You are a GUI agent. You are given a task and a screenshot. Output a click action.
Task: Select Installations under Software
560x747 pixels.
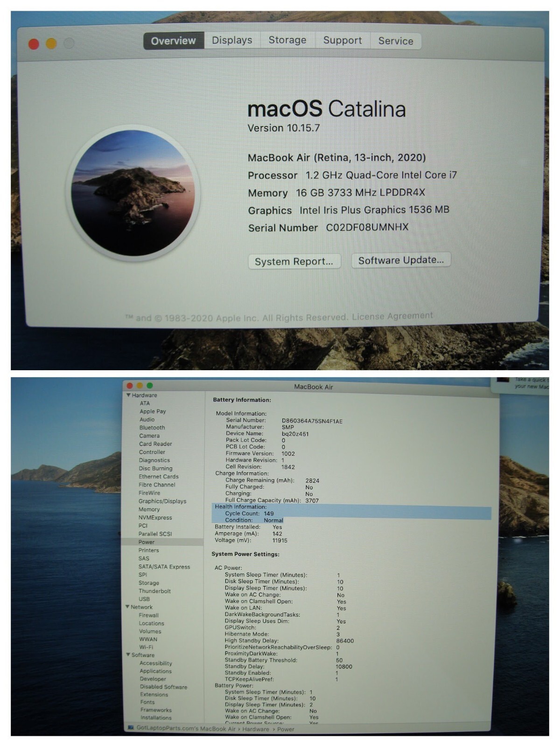pos(156,718)
